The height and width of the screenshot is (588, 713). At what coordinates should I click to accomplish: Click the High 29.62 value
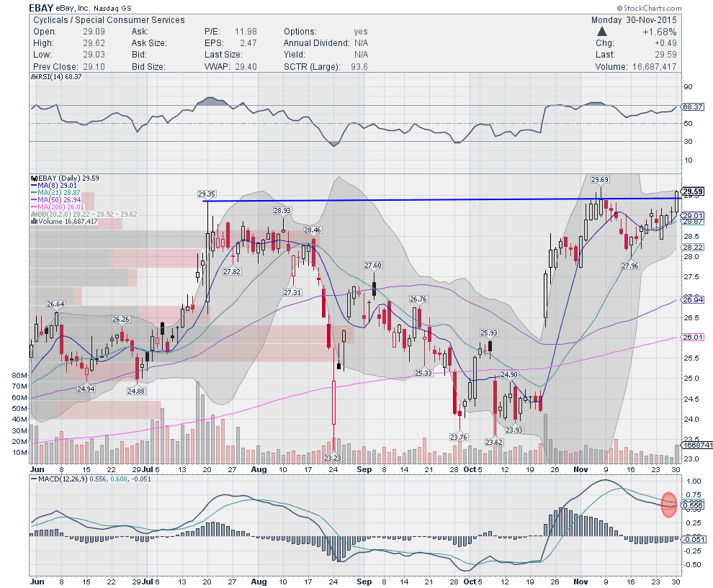pos(94,43)
